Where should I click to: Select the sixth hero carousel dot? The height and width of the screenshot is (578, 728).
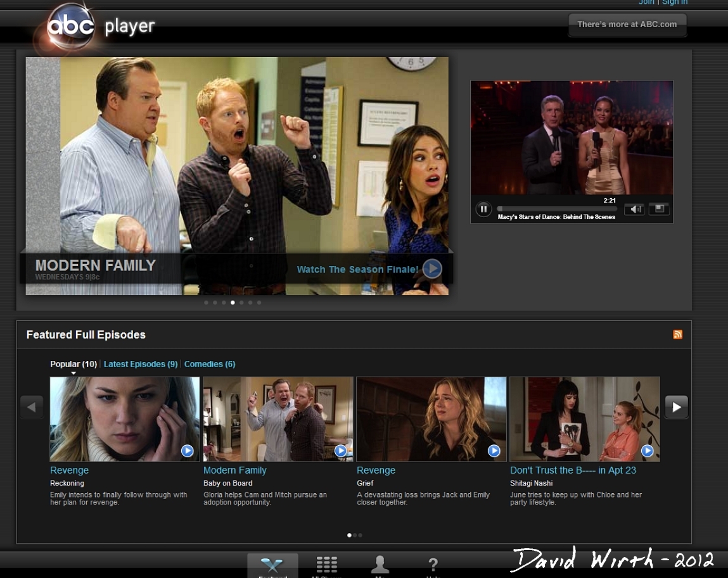(250, 303)
